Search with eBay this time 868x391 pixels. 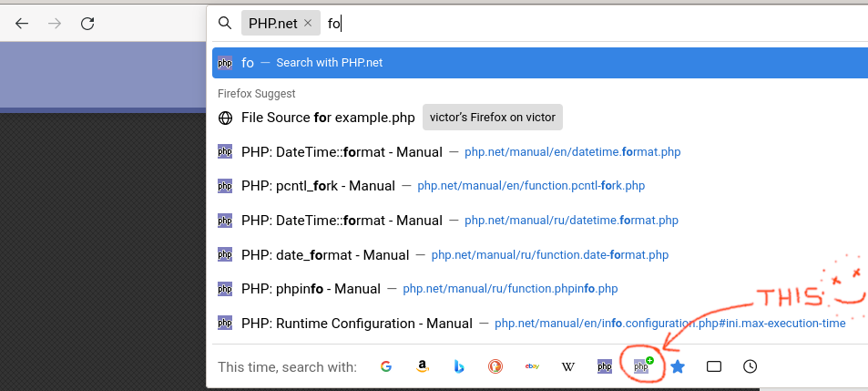point(532,366)
